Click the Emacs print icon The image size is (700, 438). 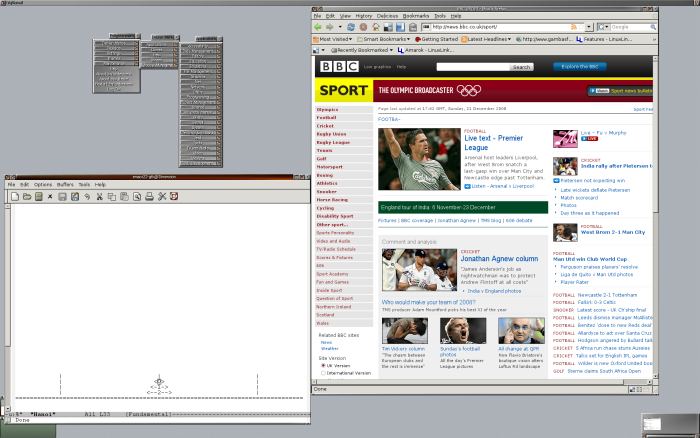coord(147,196)
